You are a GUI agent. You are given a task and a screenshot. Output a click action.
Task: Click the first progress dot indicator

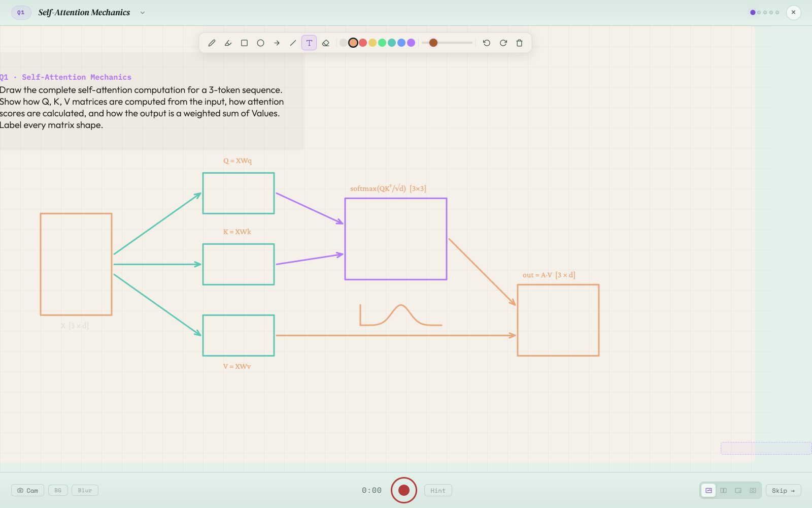tap(753, 12)
